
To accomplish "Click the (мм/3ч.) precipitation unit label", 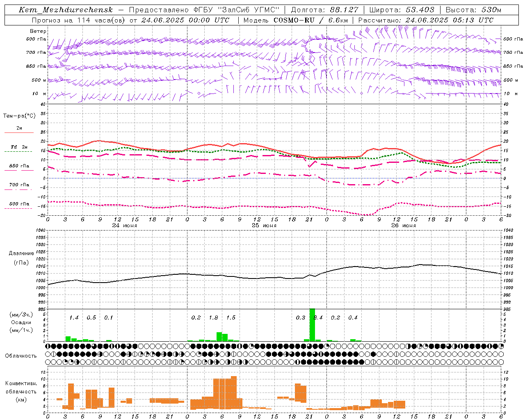I will tap(21, 315).
